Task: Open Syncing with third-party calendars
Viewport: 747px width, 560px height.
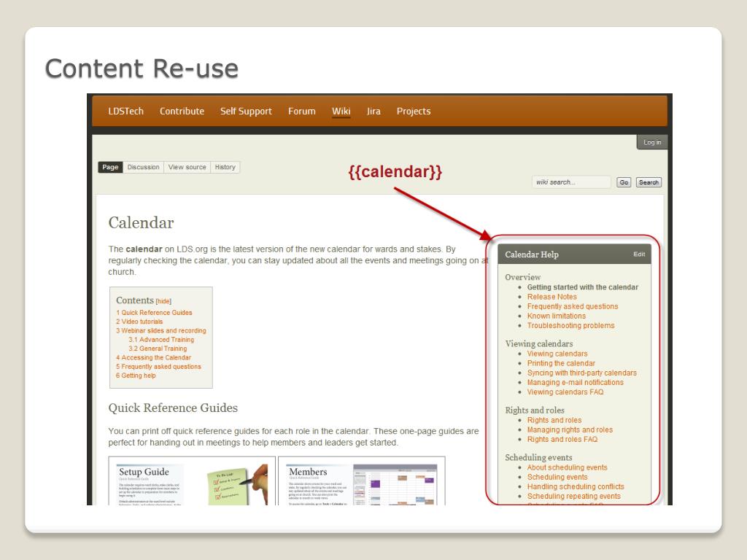Action: point(581,373)
